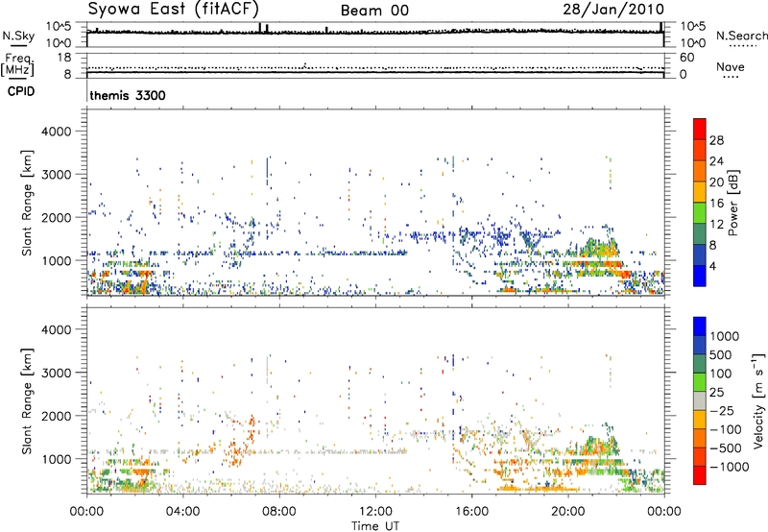Screen dimensions: 768x532
Task: Select the 'themis 3300' CPID text
Action: [x=128, y=95]
